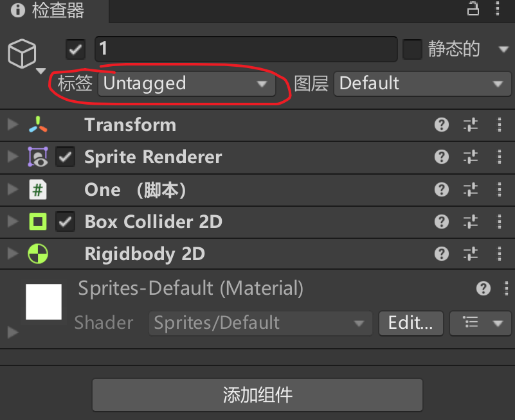Open the Default layer dropdown
515x420 pixels.
coord(422,83)
